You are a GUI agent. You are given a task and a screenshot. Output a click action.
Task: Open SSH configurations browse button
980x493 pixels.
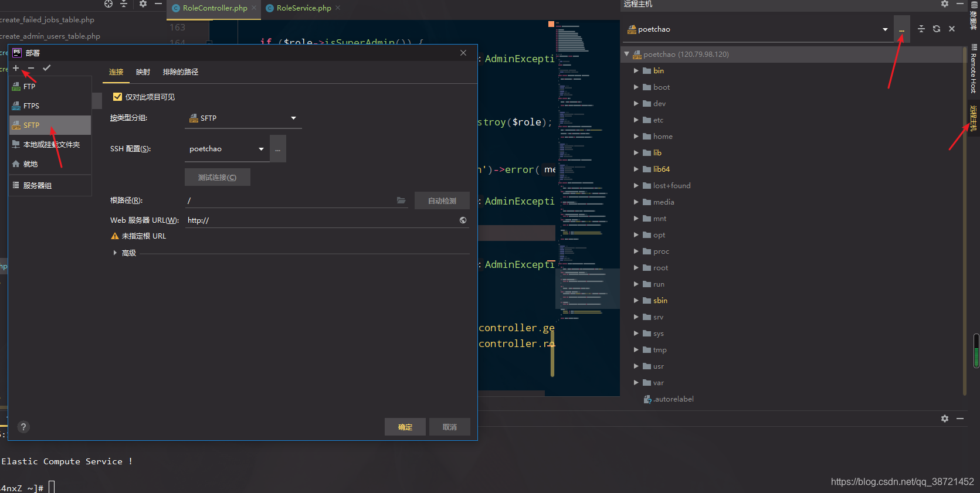point(278,149)
